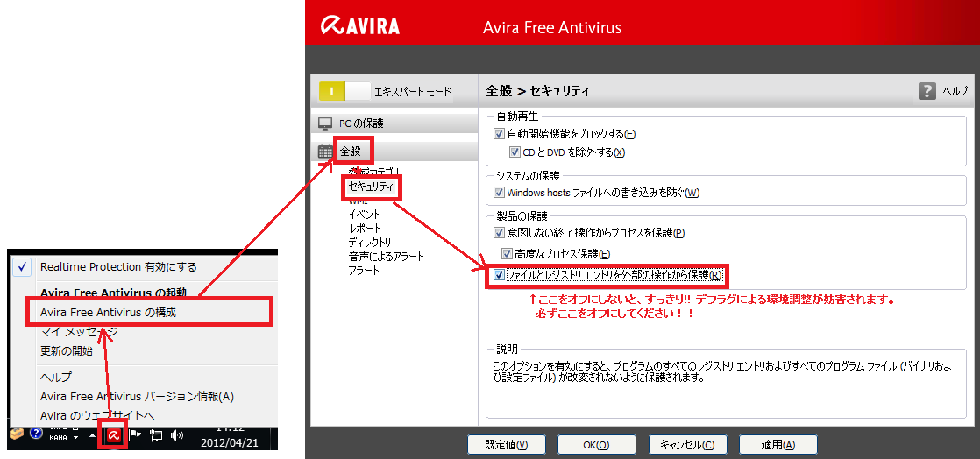This screenshot has height=459, width=980.
Task: Click the 適用(A) button
Action: pos(778,445)
